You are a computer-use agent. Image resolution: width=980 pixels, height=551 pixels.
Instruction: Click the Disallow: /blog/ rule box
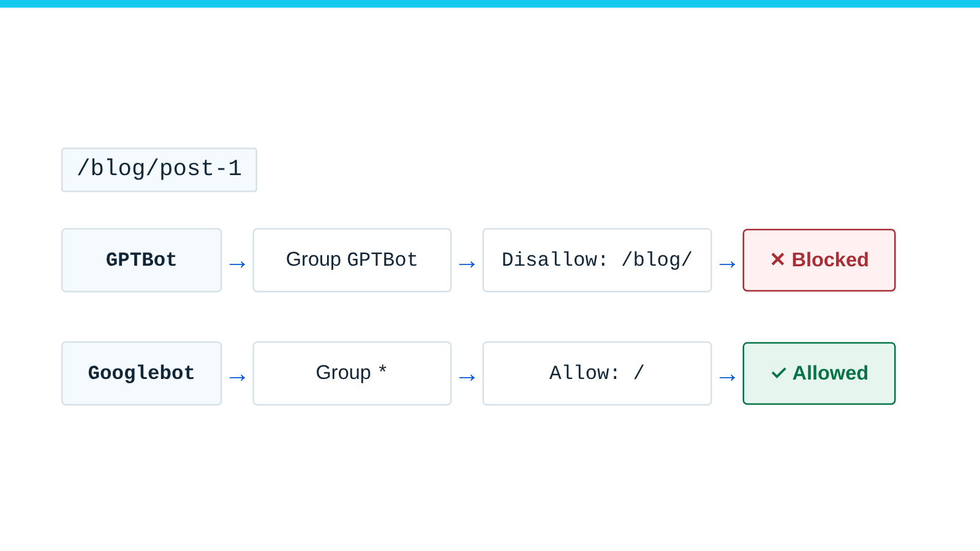pyautogui.click(x=597, y=260)
